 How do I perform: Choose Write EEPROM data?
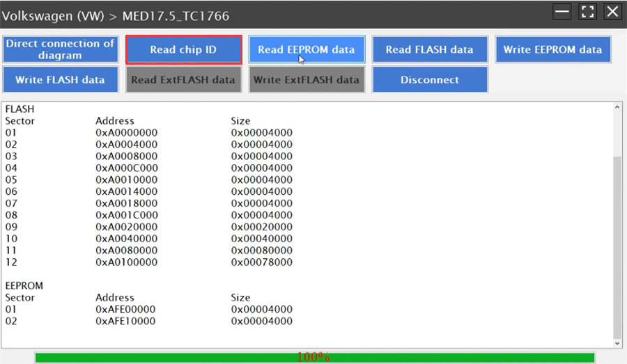tap(552, 49)
